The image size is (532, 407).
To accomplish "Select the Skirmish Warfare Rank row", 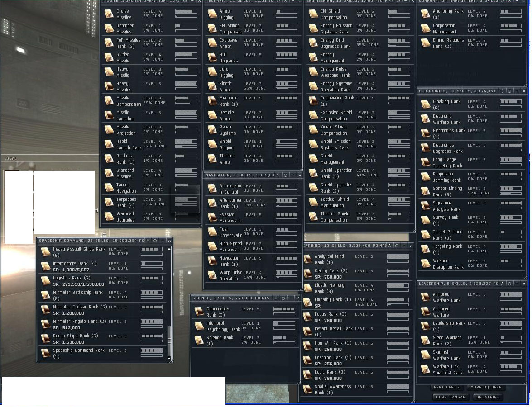I will pyautogui.click(x=472, y=355).
